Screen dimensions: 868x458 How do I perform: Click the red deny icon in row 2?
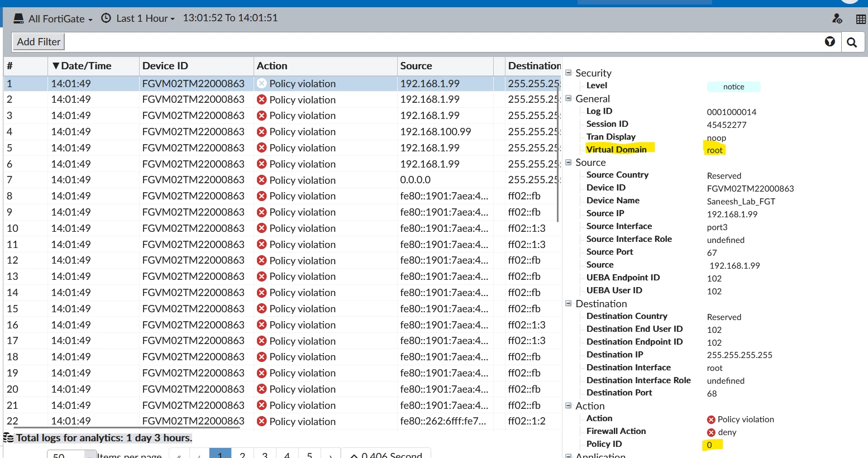[x=261, y=99]
